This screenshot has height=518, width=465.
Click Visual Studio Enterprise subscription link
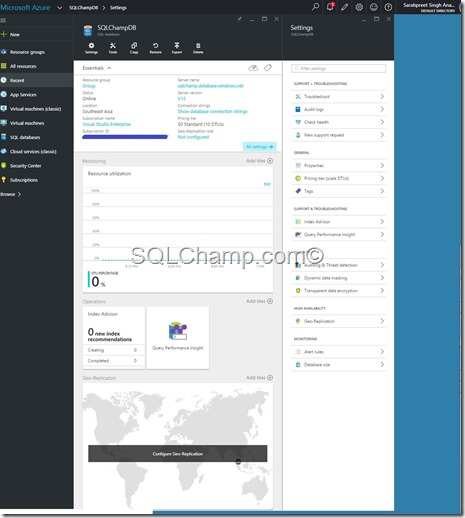click(x=107, y=124)
